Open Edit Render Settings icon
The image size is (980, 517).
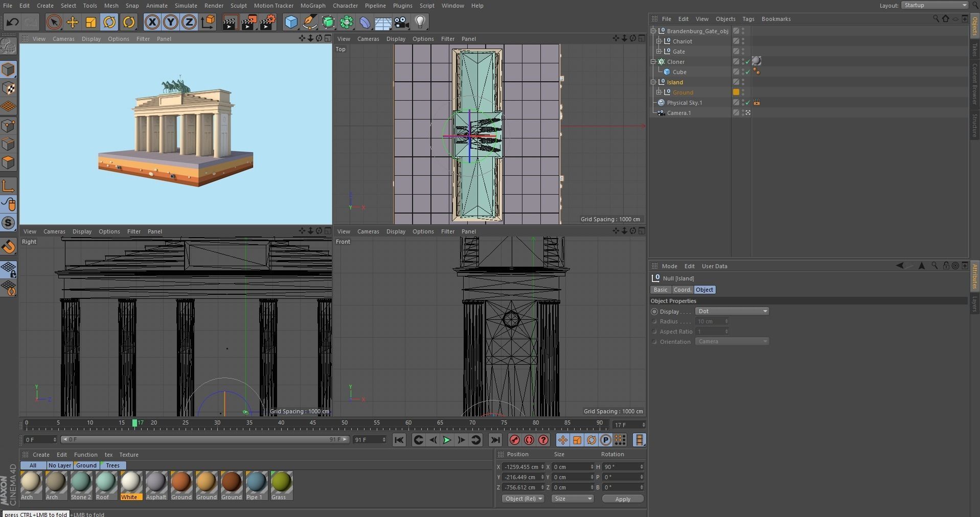[x=268, y=22]
